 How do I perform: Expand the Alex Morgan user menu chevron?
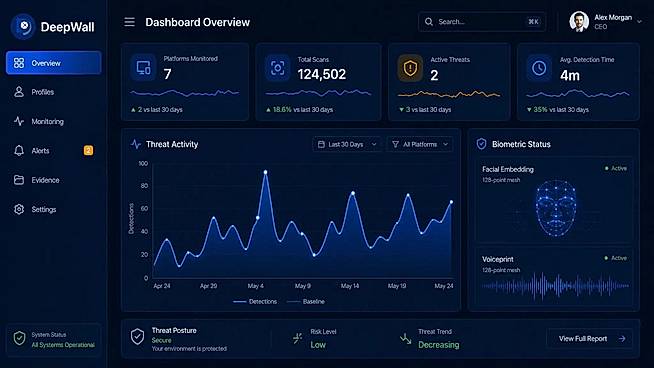pyautogui.click(x=639, y=22)
